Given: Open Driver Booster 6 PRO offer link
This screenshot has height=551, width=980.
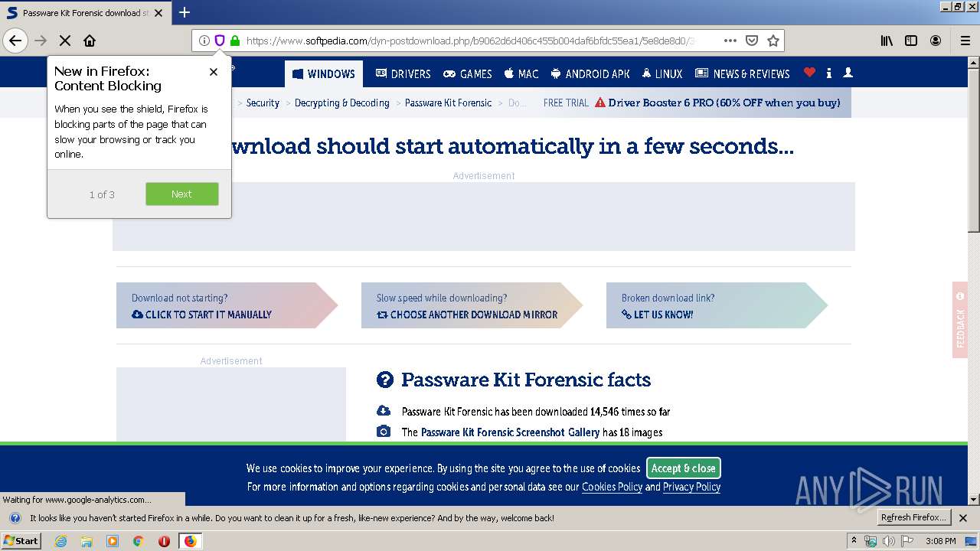Looking at the screenshot, I should coord(724,103).
